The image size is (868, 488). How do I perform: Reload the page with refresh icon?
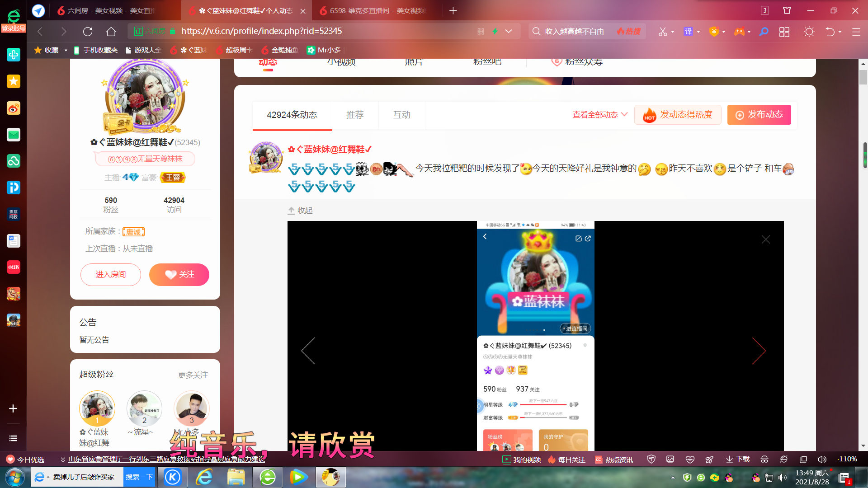pos(88,32)
